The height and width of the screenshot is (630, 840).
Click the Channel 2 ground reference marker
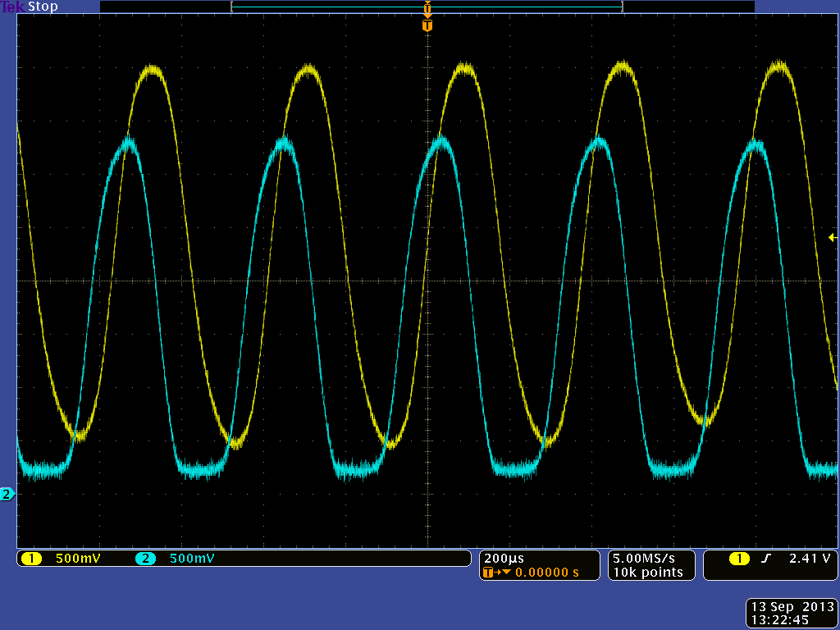(x=7, y=493)
